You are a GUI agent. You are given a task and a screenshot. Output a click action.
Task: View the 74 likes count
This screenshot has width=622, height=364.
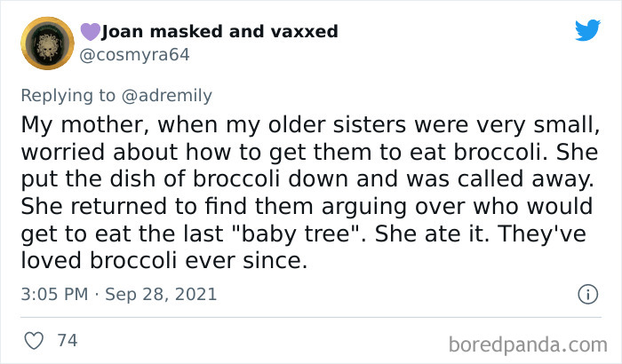67,341
